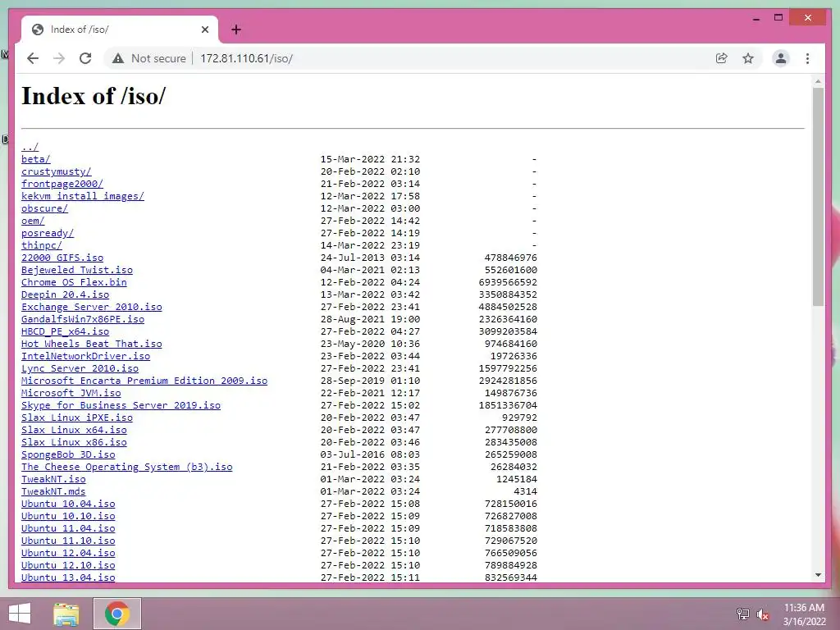840x630 pixels.
Task: Download Ubuntu_10.10.iso
Action: click(x=68, y=517)
